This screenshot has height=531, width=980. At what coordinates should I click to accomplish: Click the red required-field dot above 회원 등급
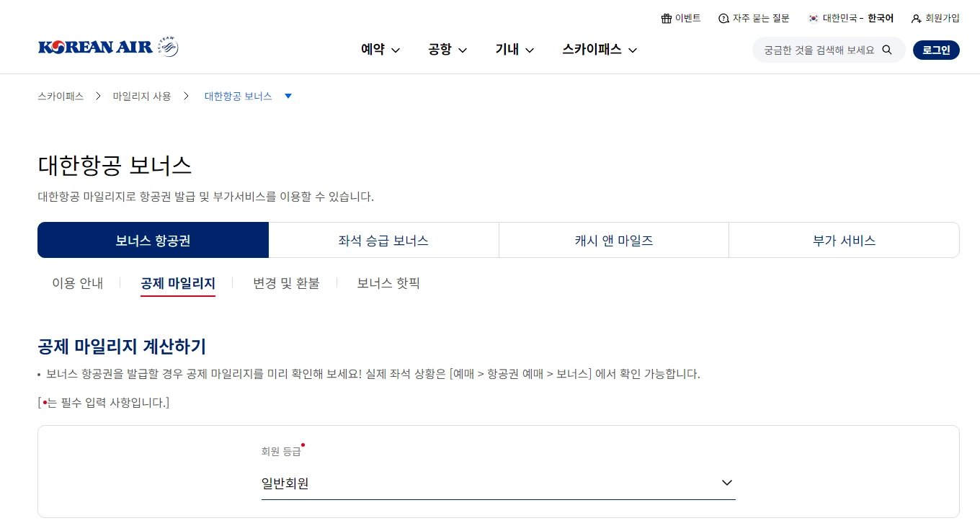pyautogui.click(x=303, y=445)
